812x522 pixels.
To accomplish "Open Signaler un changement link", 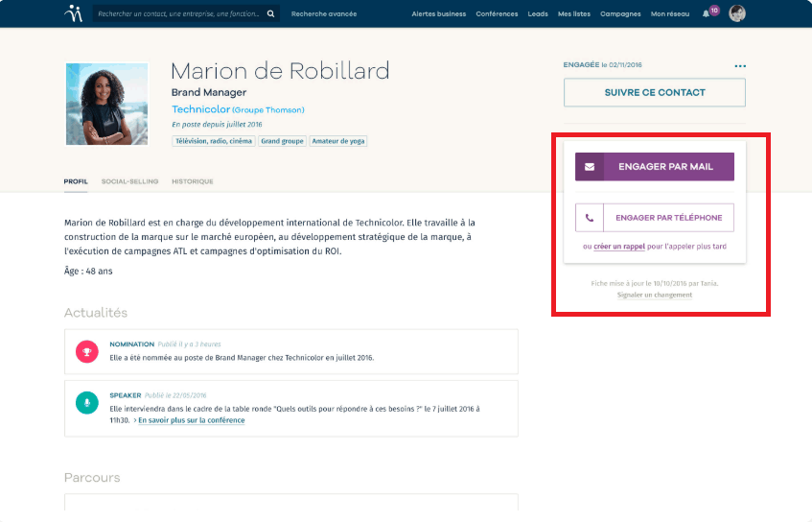I will [655, 295].
